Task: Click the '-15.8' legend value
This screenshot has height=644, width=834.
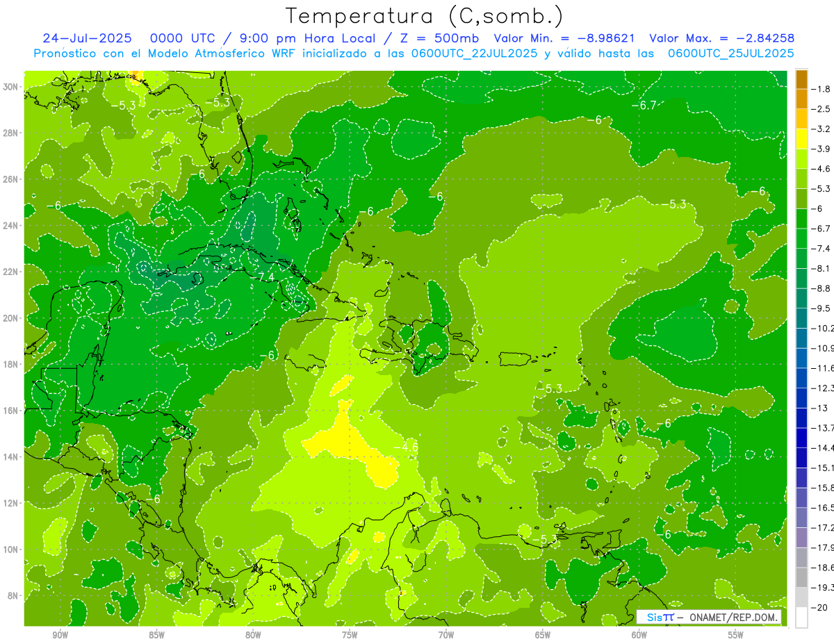Action: pyautogui.click(x=823, y=488)
